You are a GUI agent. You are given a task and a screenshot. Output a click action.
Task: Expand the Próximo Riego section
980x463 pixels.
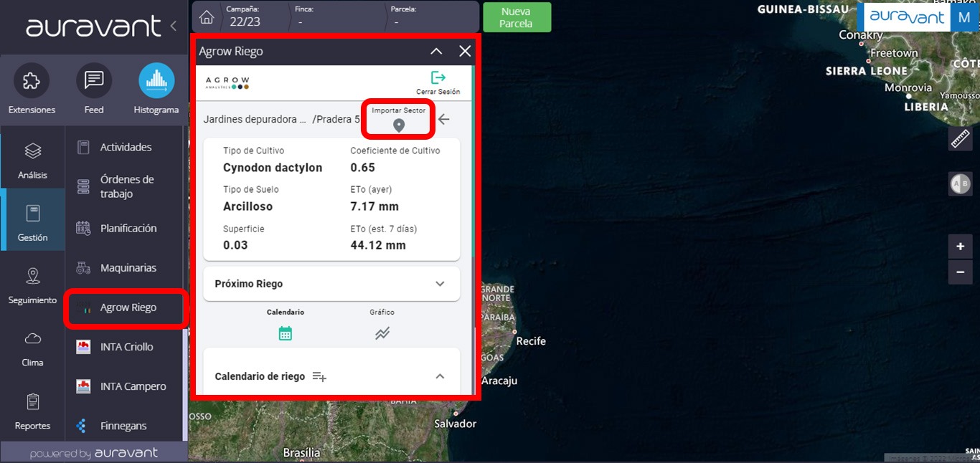[x=331, y=284]
